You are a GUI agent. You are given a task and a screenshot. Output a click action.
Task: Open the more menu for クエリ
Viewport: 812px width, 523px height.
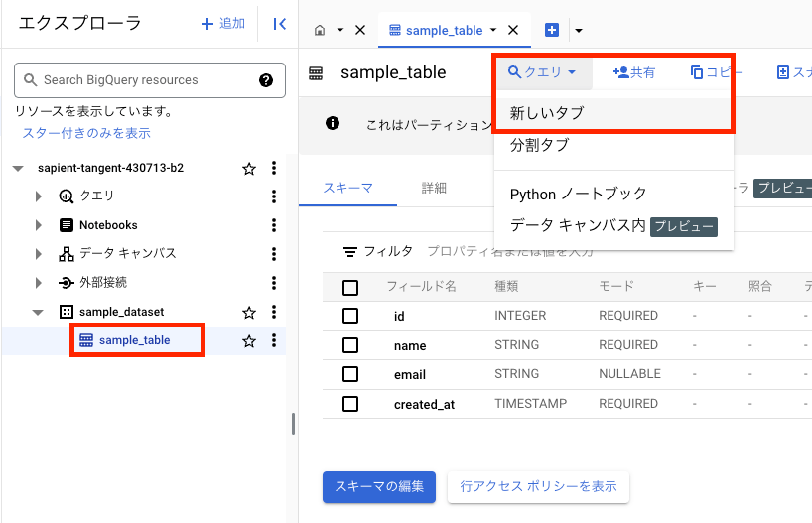[274, 196]
